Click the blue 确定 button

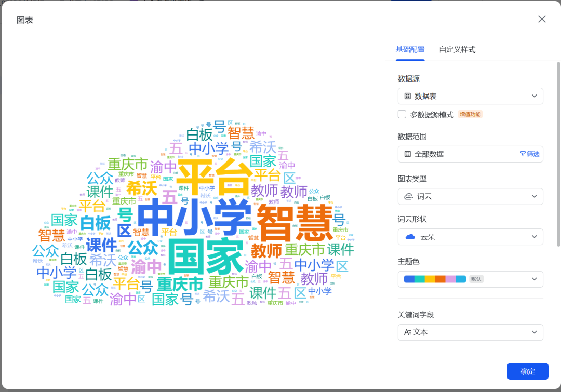(x=528, y=371)
